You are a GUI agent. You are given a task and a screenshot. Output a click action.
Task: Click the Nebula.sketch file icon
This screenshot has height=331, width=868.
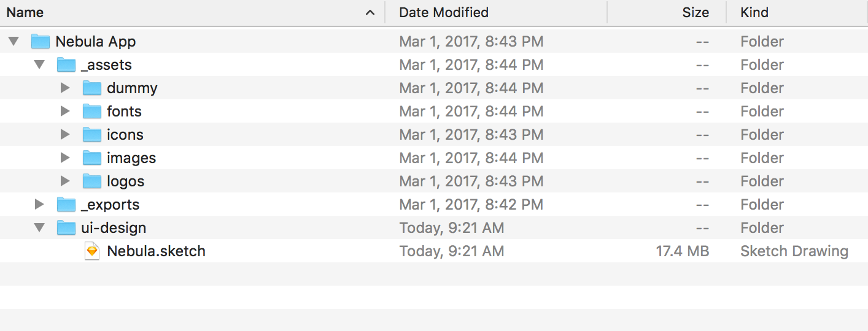tap(92, 251)
